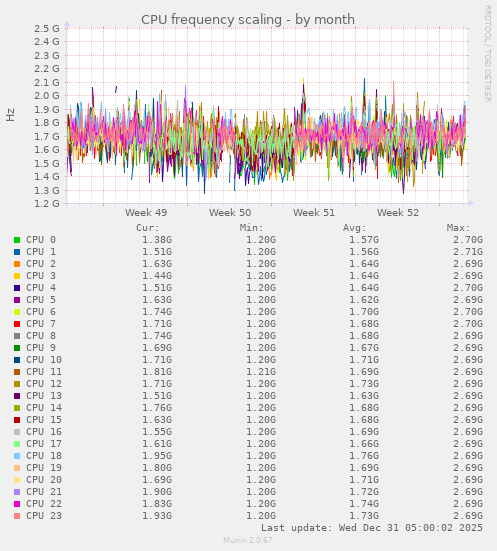Click the CPU 15 dark red swatch
Image resolution: width=497 pixels, height=551 pixels.
[x=17, y=420]
